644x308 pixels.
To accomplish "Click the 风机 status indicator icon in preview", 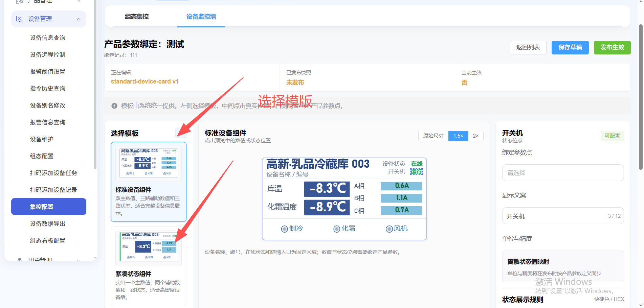I will pos(389,229).
